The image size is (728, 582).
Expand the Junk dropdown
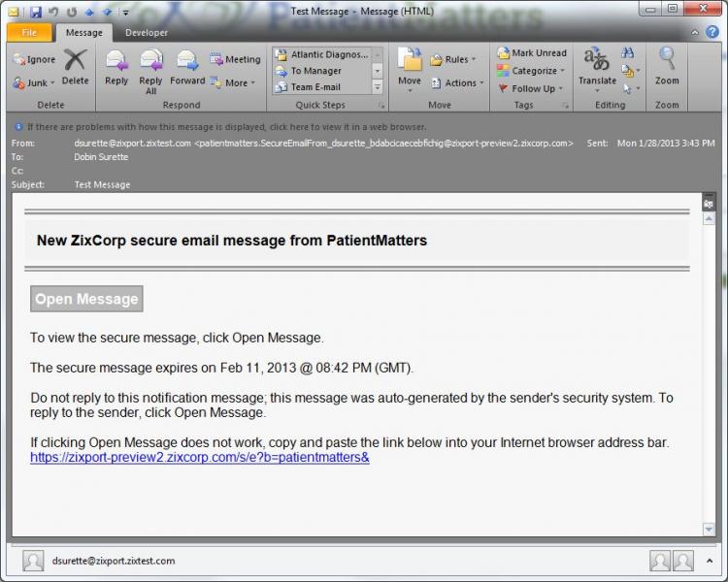click(x=52, y=83)
